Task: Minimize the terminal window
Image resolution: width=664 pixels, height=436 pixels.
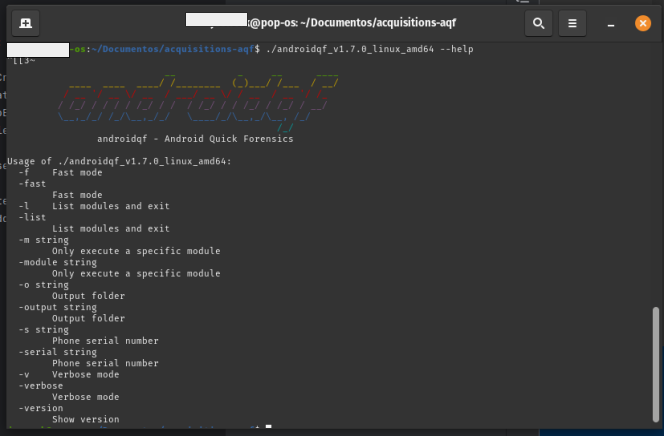Action: point(609,22)
